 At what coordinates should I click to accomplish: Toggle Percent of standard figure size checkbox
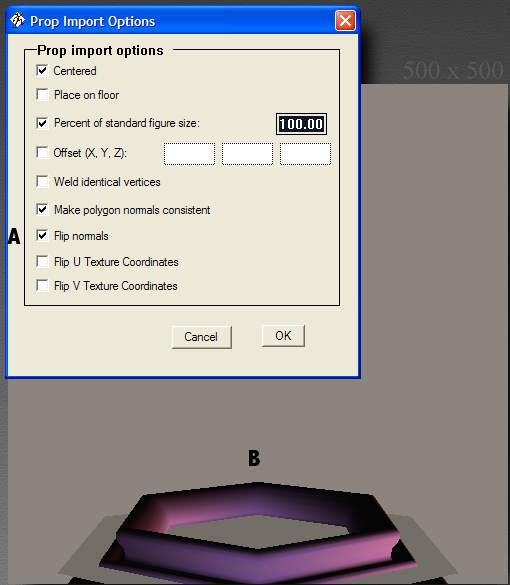pyautogui.click(x=42, y=123)
